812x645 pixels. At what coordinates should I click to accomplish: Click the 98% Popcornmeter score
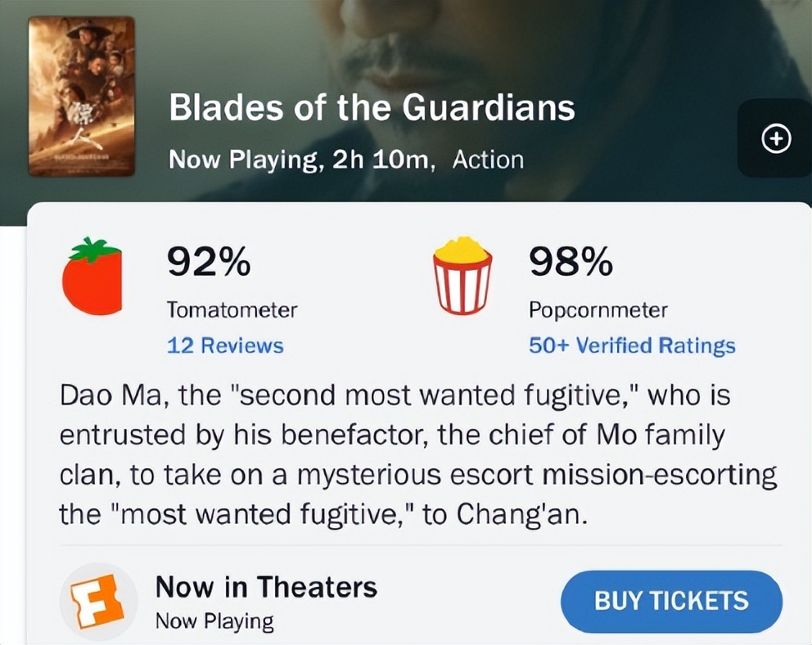pos(571,262)
